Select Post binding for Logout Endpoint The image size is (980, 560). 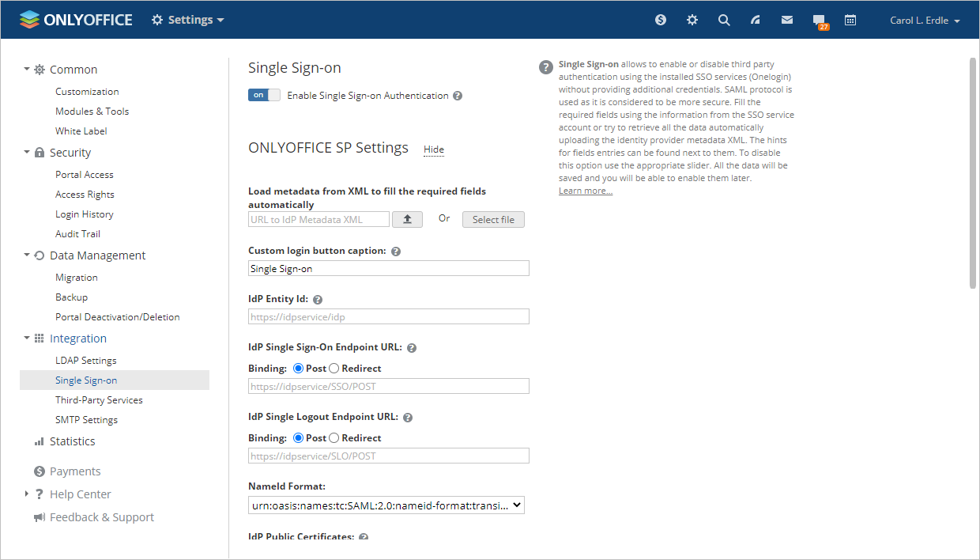pos(298,438)
